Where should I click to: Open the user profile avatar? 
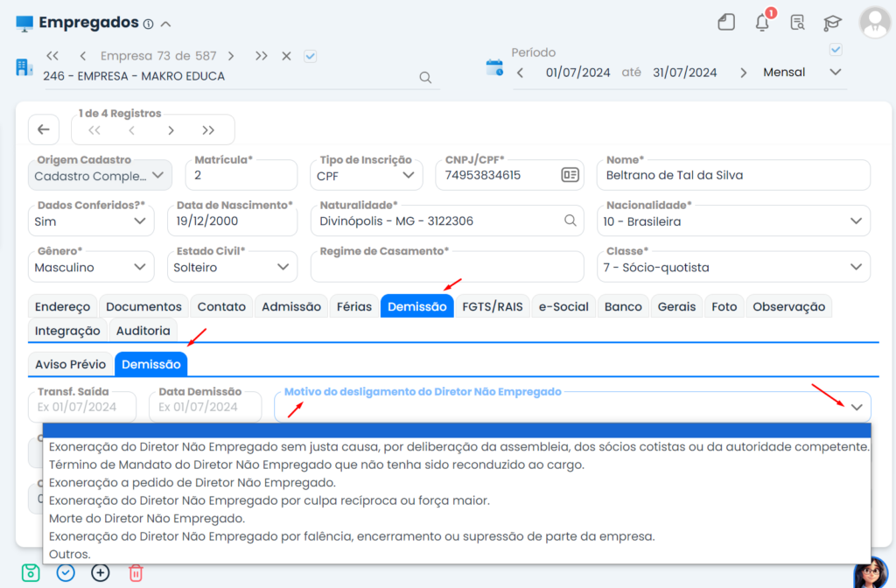[x=875, y=22]
